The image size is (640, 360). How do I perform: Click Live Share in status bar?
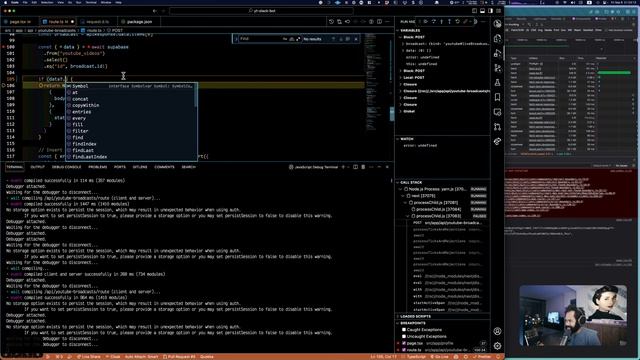[x=89, y=357]
